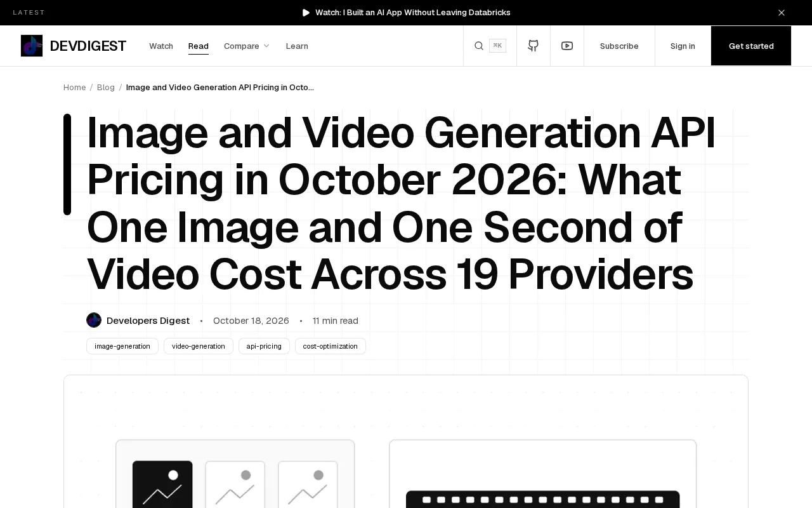Click the DevDigest logo icon
812x508 pixels.
pos(32,46)
